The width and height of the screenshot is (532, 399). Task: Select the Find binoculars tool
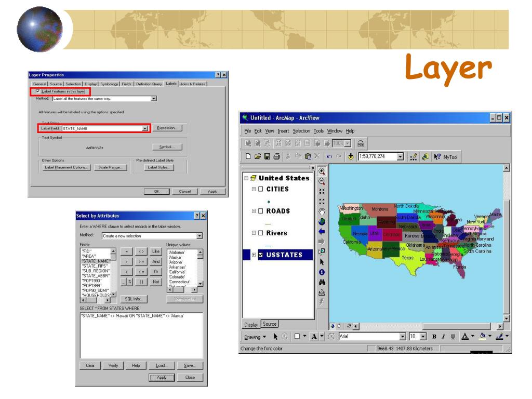tap(322, 282)
